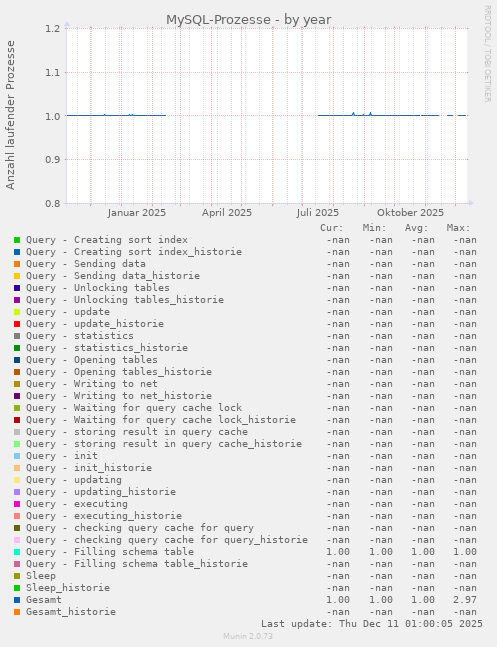Click the orange swatch beside 'Query - Sending data'
This screenshot has height=647, width=497.
(17, 264)
